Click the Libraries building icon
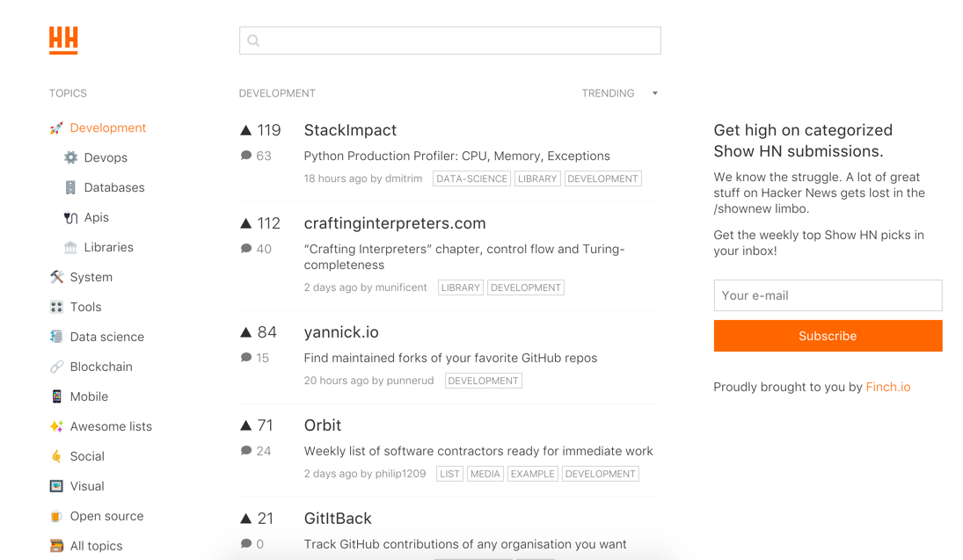 [x=70, y=248]
